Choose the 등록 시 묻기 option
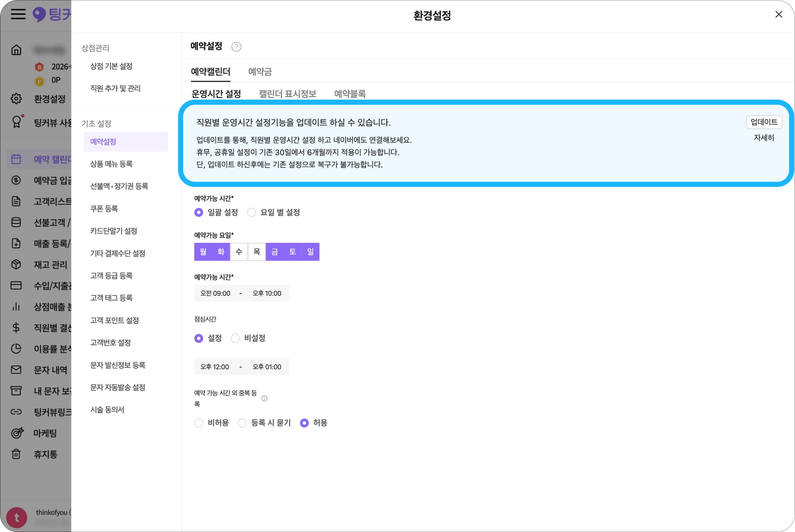 (242, 423)
